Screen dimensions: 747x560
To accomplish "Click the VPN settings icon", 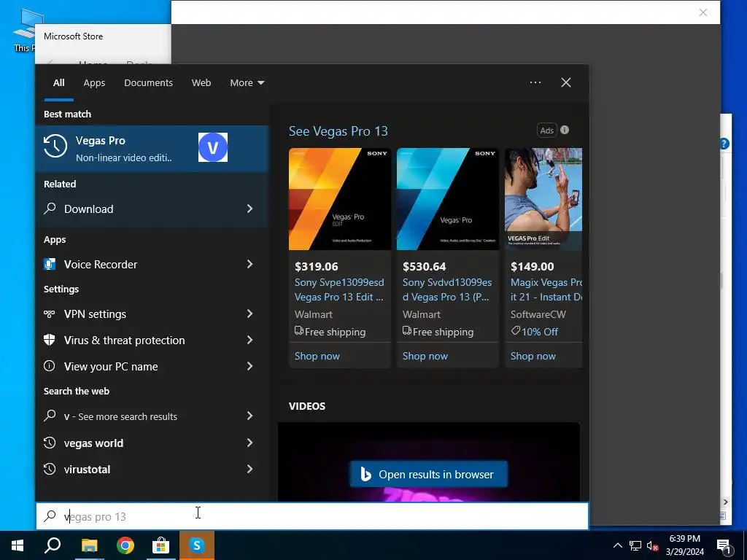I will click(x=50, y=314).
